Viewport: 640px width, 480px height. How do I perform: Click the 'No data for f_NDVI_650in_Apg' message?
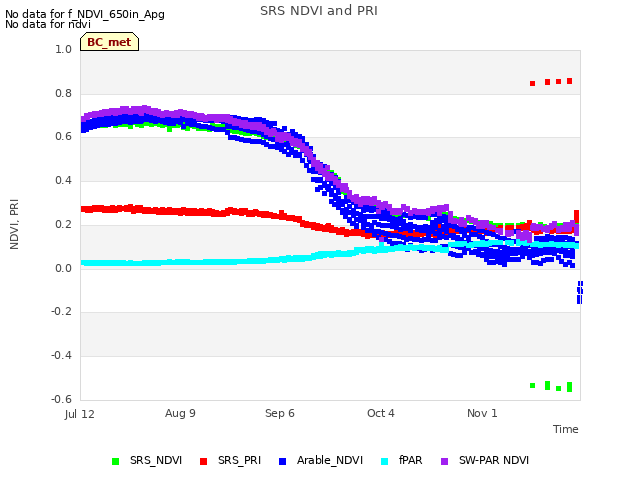pos(85,14)
